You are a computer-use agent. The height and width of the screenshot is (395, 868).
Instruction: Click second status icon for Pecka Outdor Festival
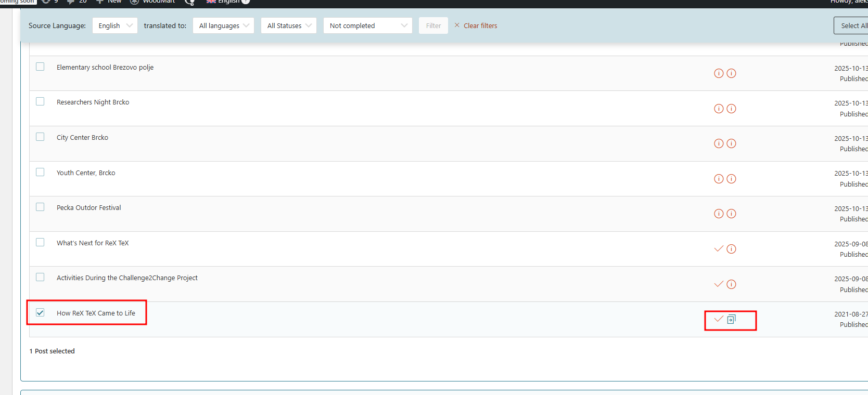731,214
